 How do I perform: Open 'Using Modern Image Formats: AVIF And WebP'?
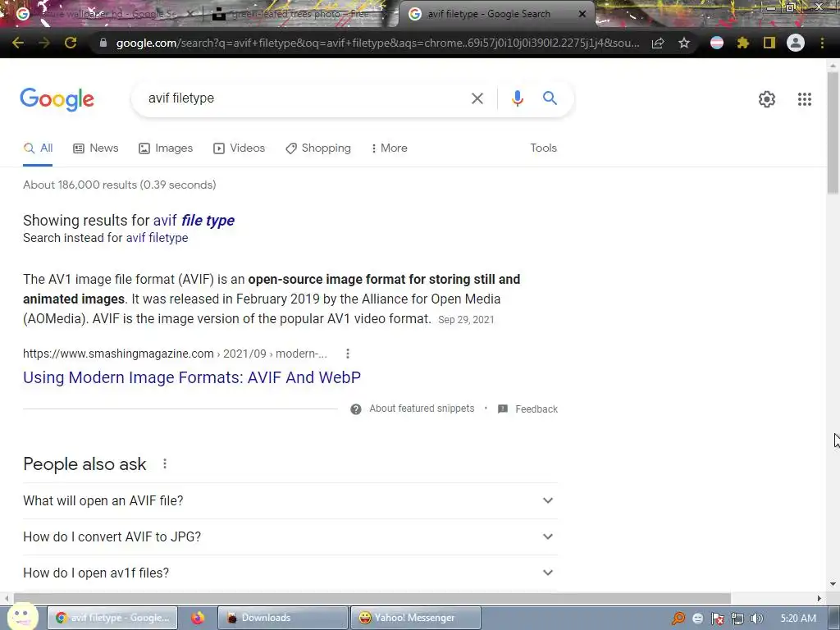(192, 377)
